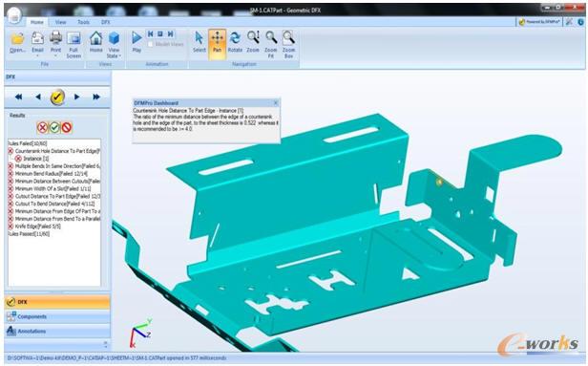The width and height of the screenshot is (588, 366).
Task: Open the Annotations panel button
Action: tap(57, 332)
